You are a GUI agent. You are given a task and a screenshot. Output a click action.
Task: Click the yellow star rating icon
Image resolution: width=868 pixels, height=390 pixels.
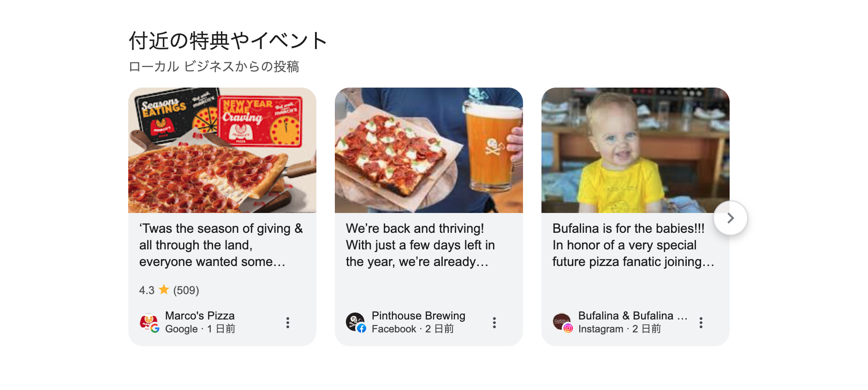(x=164, y=290)
